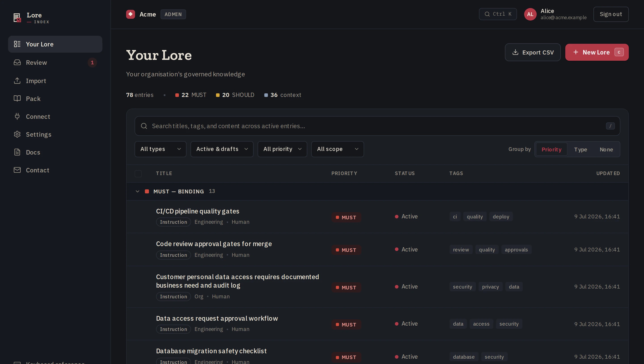Click the ci tag on CI/CD row
Screen dimensions: 644x364
point(455,216)
